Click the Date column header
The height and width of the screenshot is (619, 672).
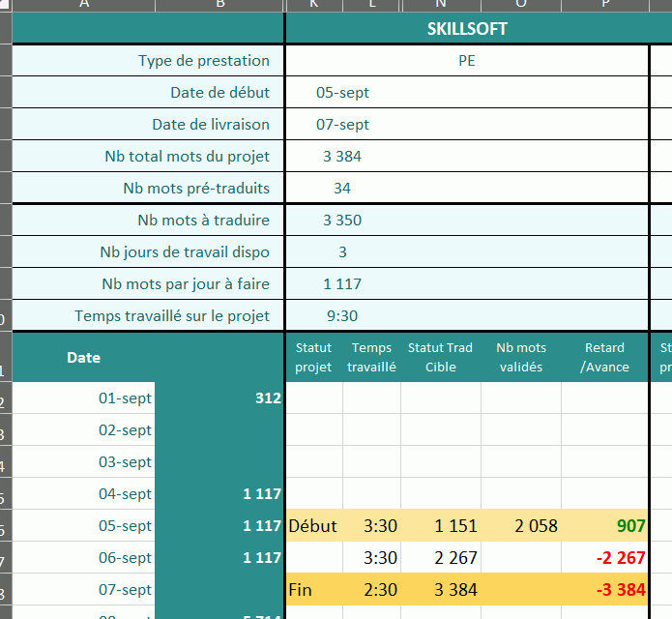[x=83, y=358]
